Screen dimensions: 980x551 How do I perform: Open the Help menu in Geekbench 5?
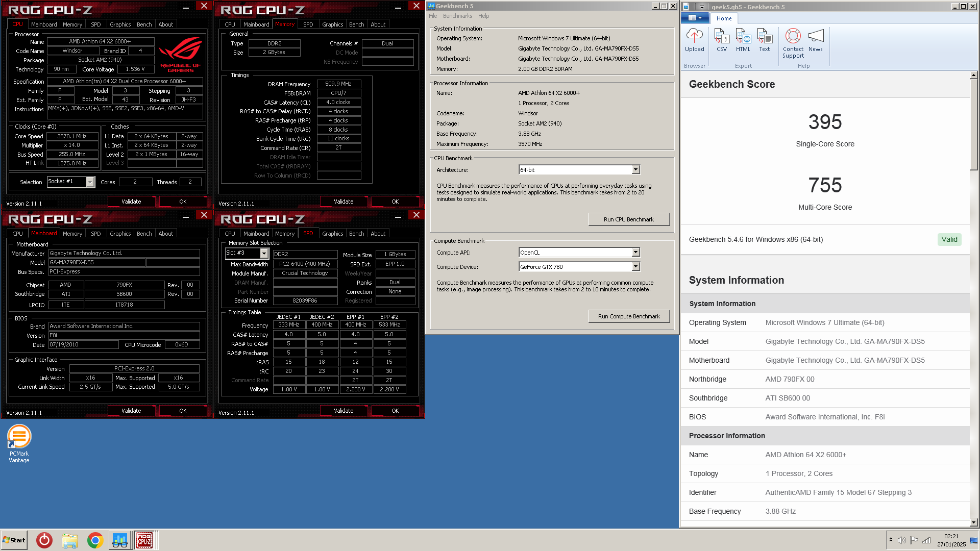pyautogui.click(x=483, y=16)
